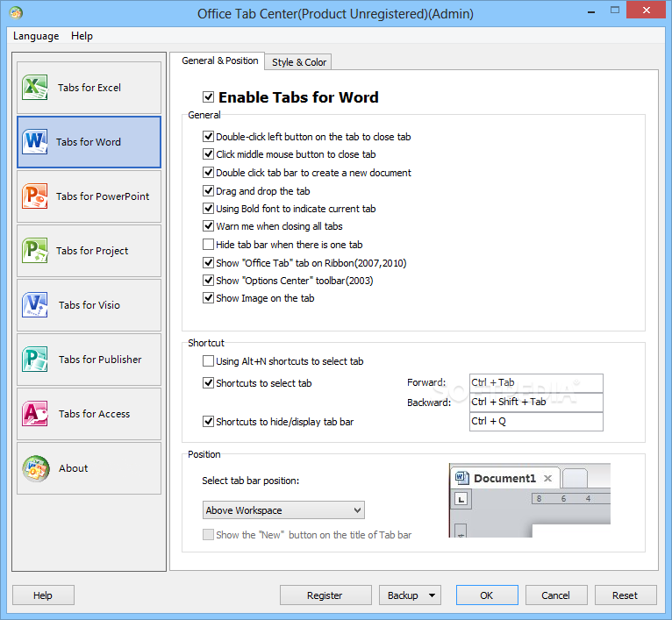
Task: Switch to the Style & Color tab
Action: 298,62
